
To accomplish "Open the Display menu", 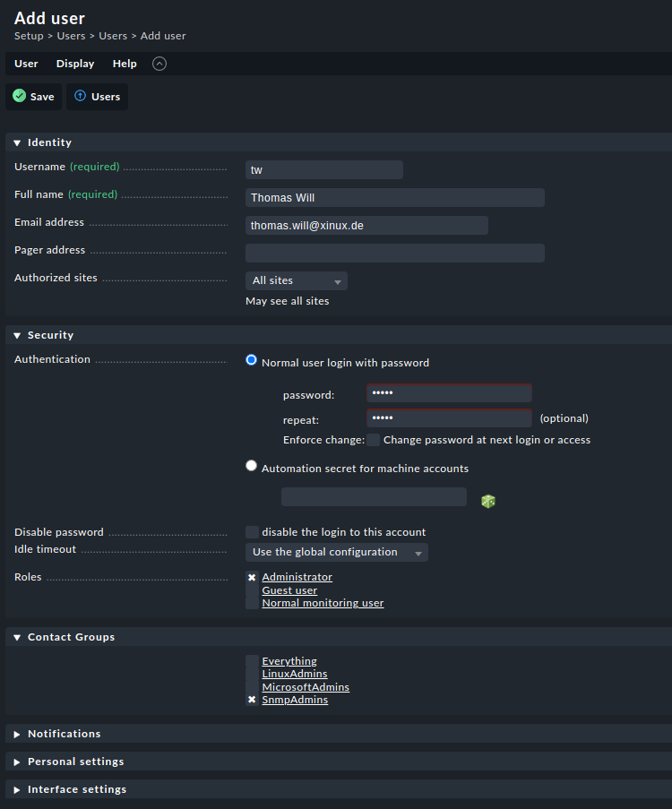I will tap(75, 64).
